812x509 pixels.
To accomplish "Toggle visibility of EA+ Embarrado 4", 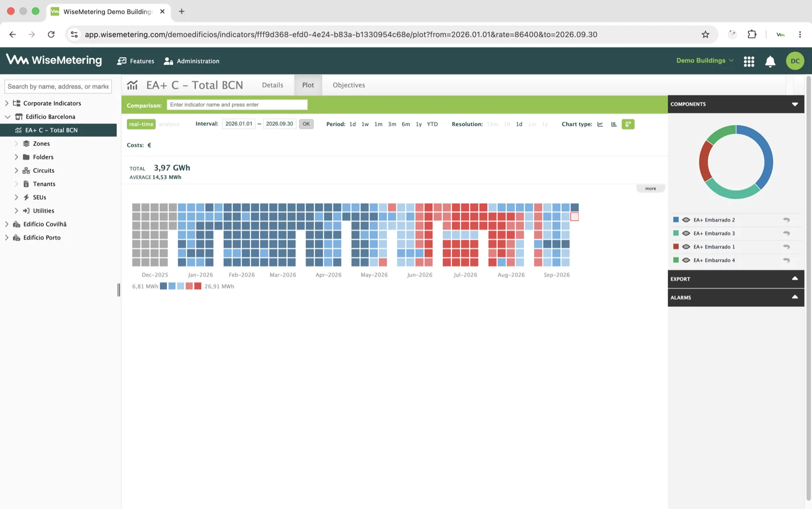I will tap(686, 260).
